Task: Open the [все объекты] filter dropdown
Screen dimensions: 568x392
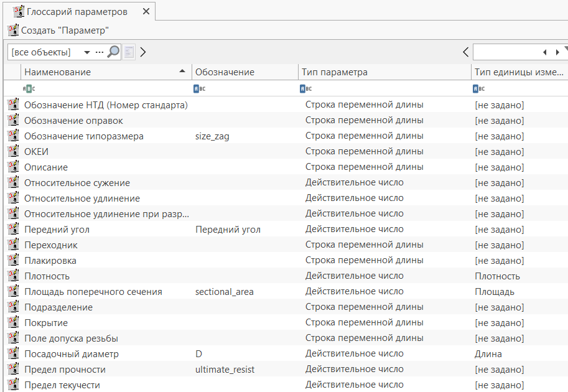Action: pyautogui.click(x=86, y=52)
